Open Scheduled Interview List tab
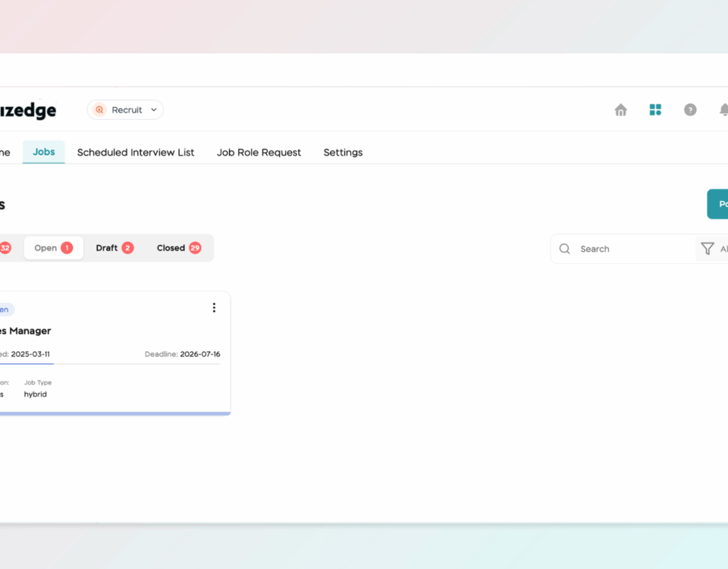 [136, 152]
